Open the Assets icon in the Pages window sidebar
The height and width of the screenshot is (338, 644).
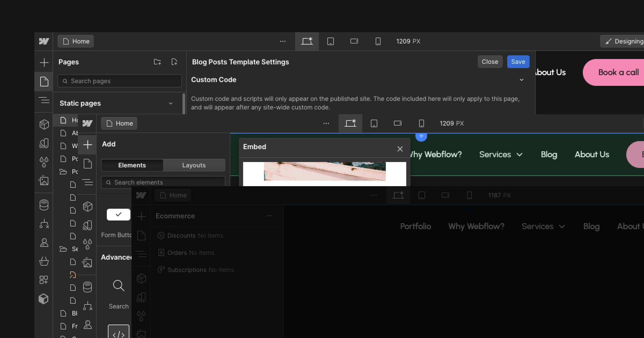click(x=44, y=181)
